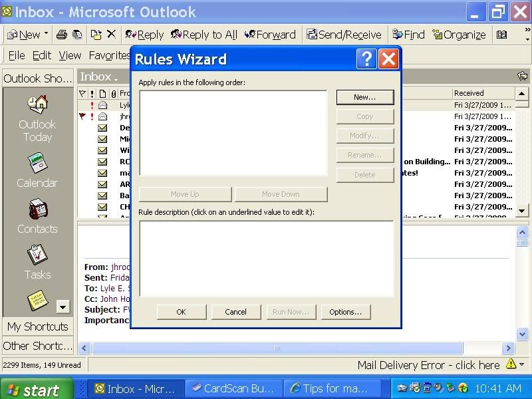This screenshot has width=532, height=399.
Task: Open Options... in the Rules Wizard
Action: tap(346, 312)
